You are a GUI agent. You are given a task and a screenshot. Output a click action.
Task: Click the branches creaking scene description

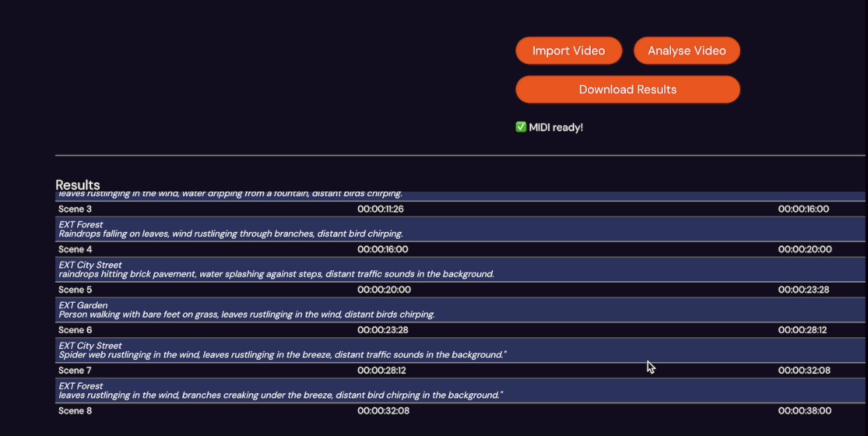click(x=280, y=395)
